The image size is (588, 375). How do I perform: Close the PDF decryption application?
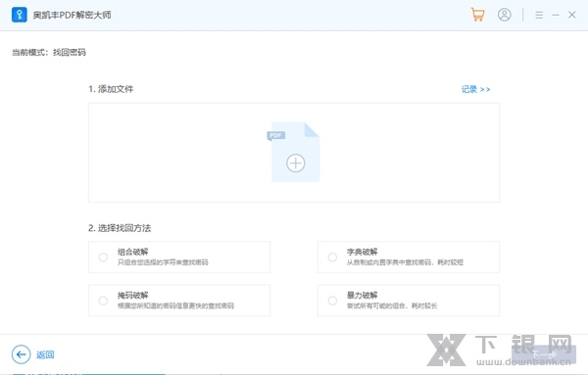(572, 15)
